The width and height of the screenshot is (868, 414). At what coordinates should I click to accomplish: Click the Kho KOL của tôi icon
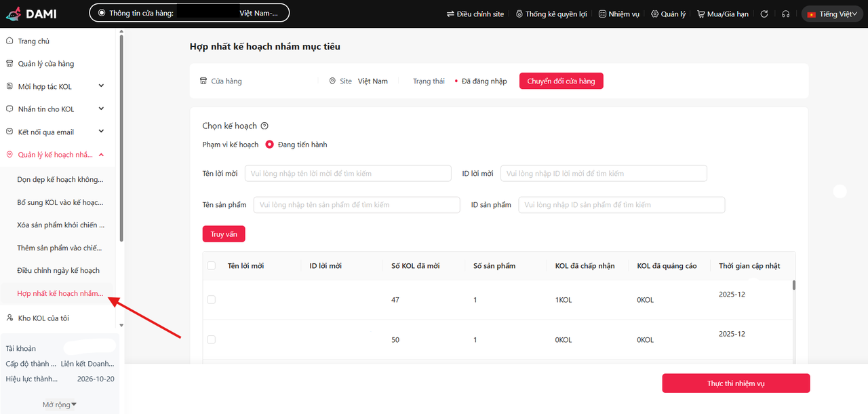click(9, 318)
